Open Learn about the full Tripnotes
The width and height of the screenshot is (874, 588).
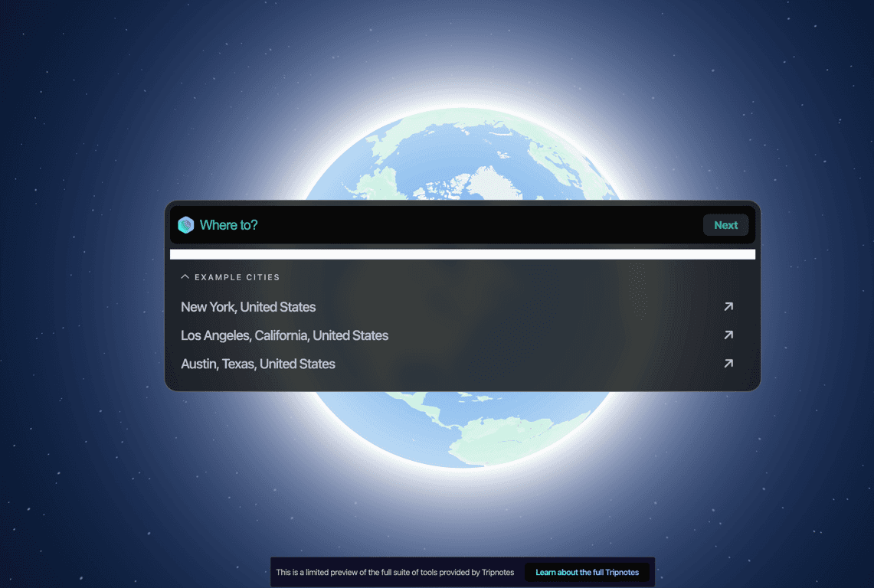click(x=588, y=572)
